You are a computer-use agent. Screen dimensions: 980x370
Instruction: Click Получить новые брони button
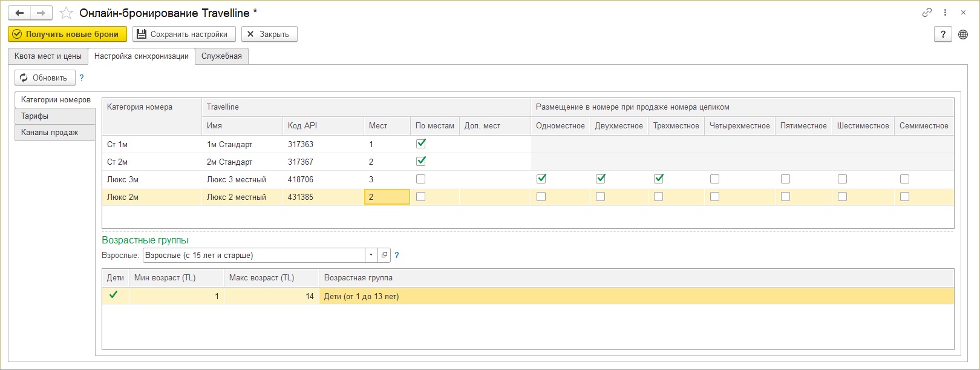67,35
